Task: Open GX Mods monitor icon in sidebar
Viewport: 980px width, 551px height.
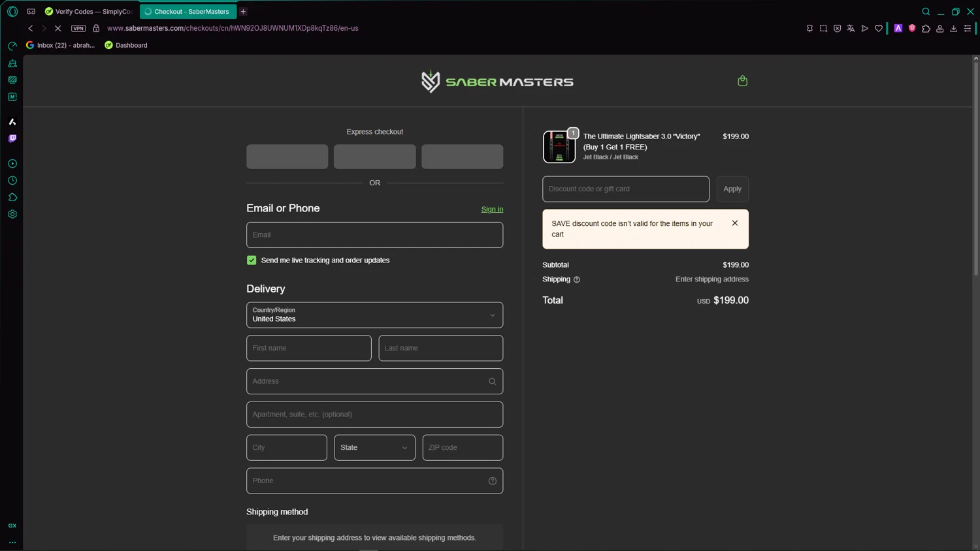Action: click(x=12, y=80)
